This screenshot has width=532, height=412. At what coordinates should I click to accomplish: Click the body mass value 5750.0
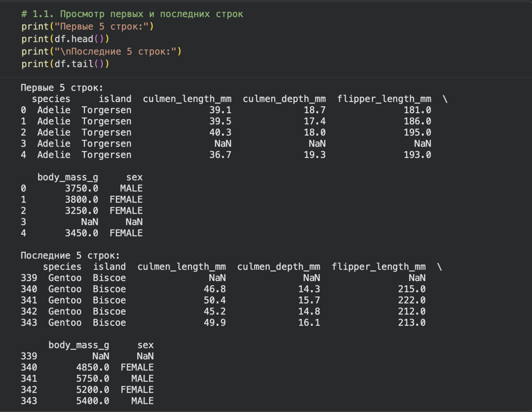92,379
